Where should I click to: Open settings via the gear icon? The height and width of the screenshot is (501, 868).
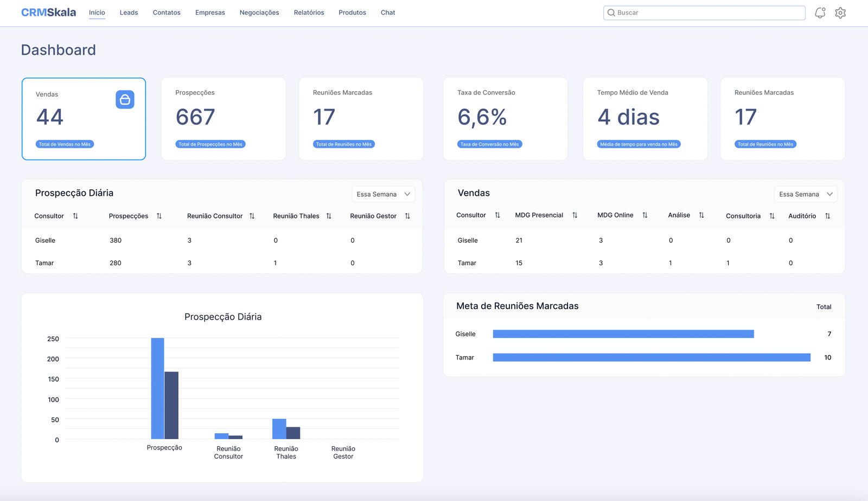click(x=840, y=13)
